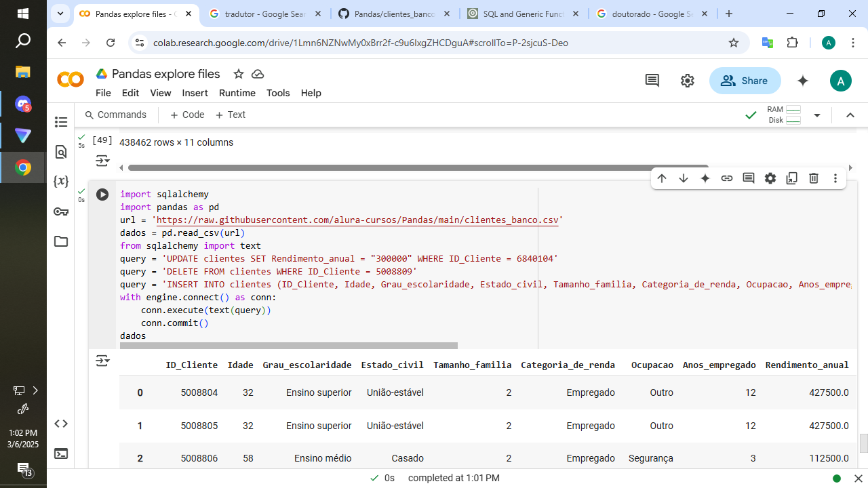Open Windows Start menu

(23, 14)
